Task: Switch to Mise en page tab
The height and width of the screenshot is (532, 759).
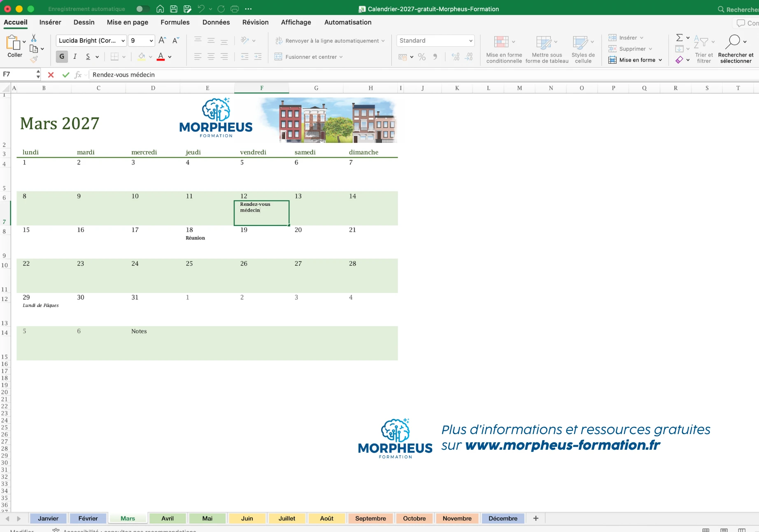Action: tap(128, 22)
